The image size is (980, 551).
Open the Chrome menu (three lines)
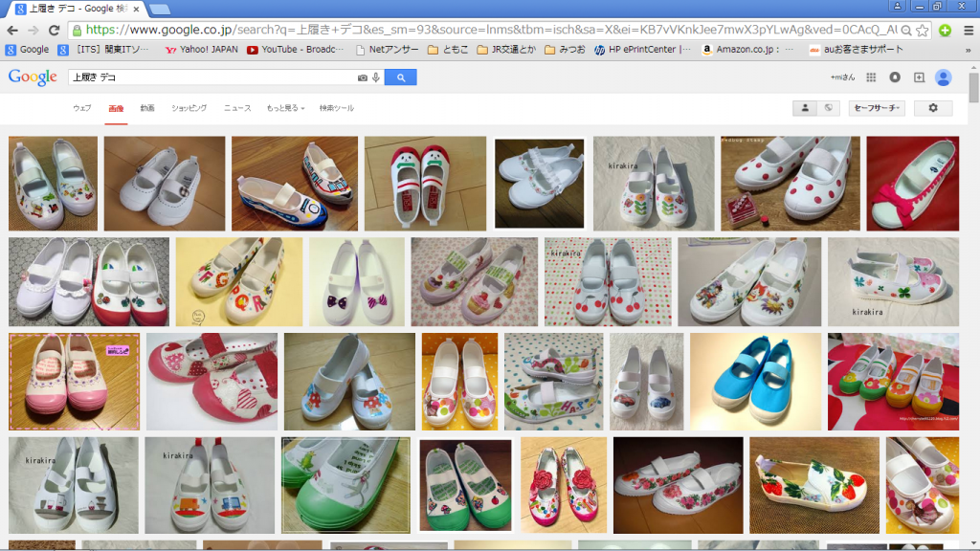coord(969,30)
